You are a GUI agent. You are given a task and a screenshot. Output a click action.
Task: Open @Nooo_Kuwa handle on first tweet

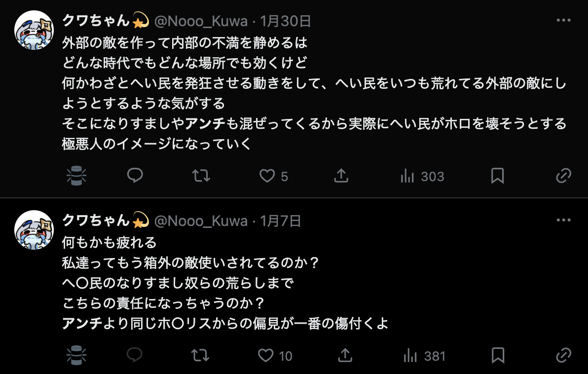[201, 21]
